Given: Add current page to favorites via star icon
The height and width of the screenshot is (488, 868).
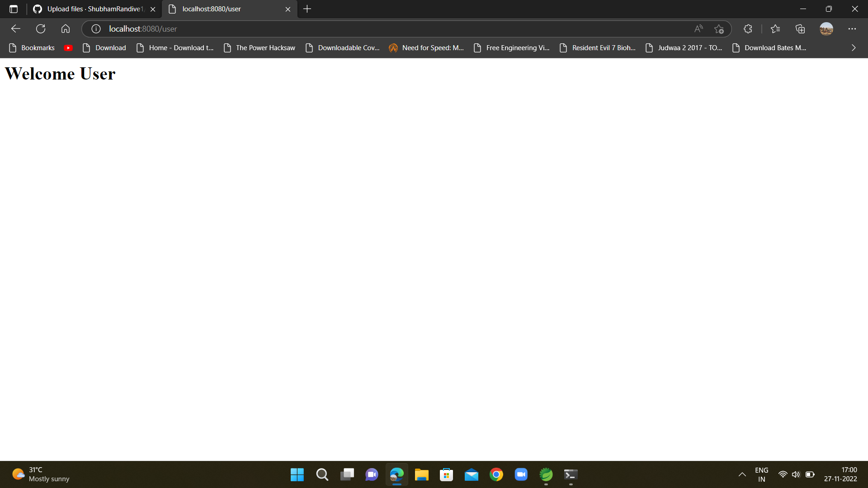Looking at the screenshot, I should pos(719,28).
